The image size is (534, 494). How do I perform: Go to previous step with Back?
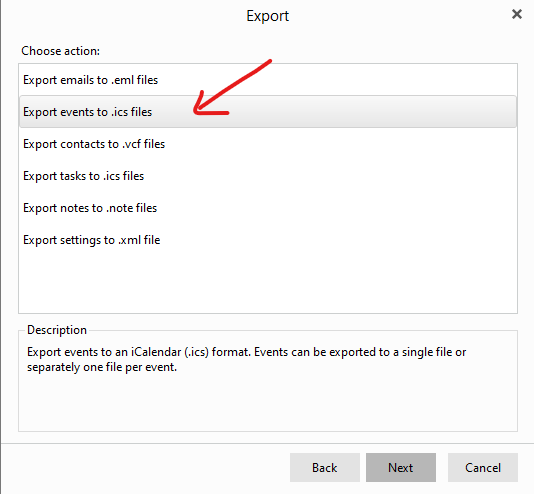coord(325,467)
